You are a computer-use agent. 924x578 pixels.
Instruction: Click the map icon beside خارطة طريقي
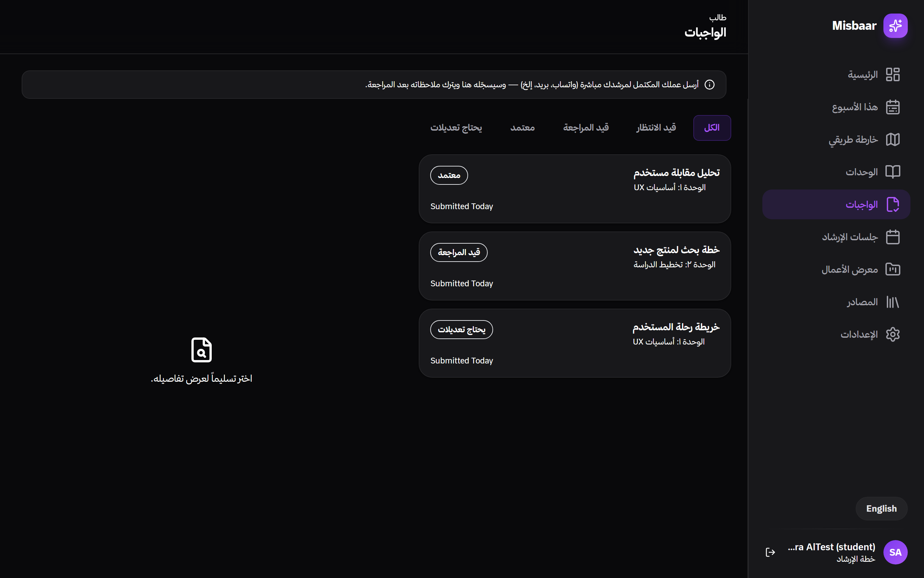pyautogui.click(x=892, y=139)
